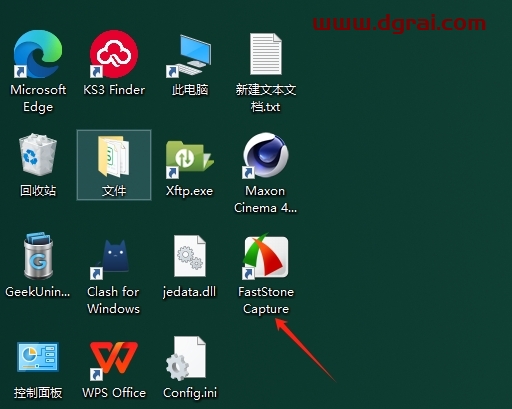Click the "jedata.dll" file name text

189,292
